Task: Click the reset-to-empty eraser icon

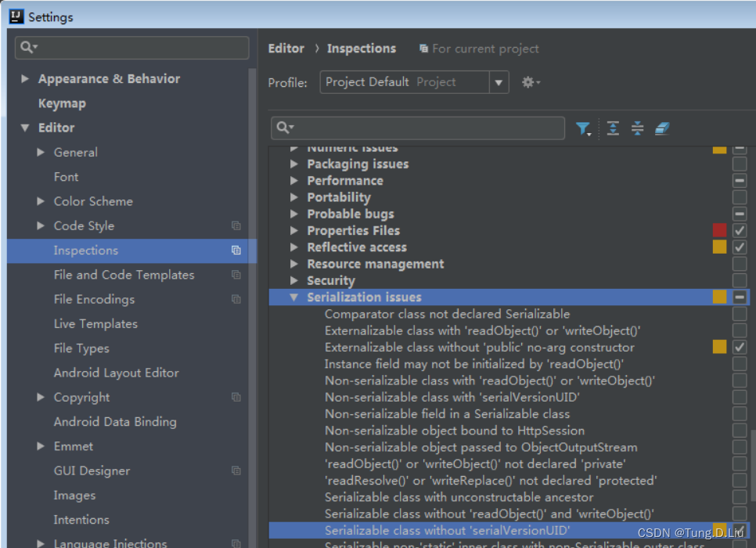Action: click(662, 128)
